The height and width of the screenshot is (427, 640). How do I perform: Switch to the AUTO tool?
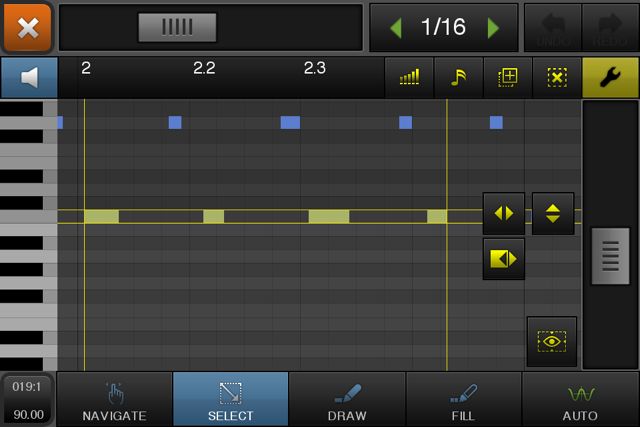[580, 400]
